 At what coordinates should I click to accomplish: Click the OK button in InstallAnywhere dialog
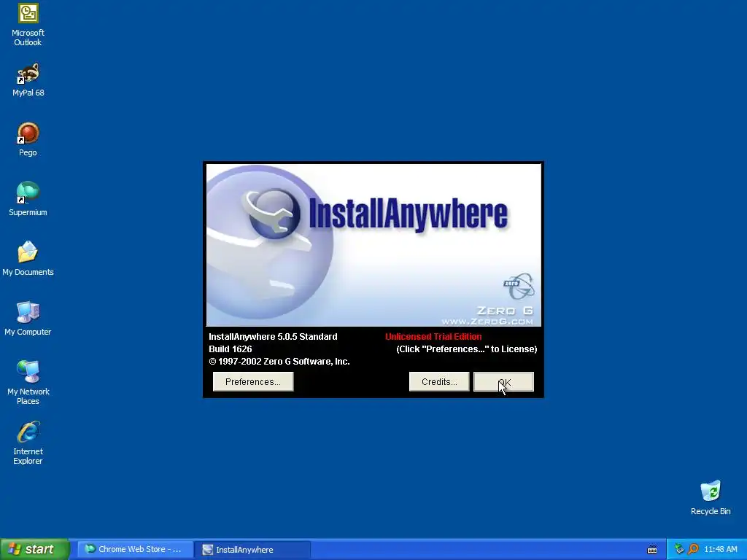coord(503,382)
